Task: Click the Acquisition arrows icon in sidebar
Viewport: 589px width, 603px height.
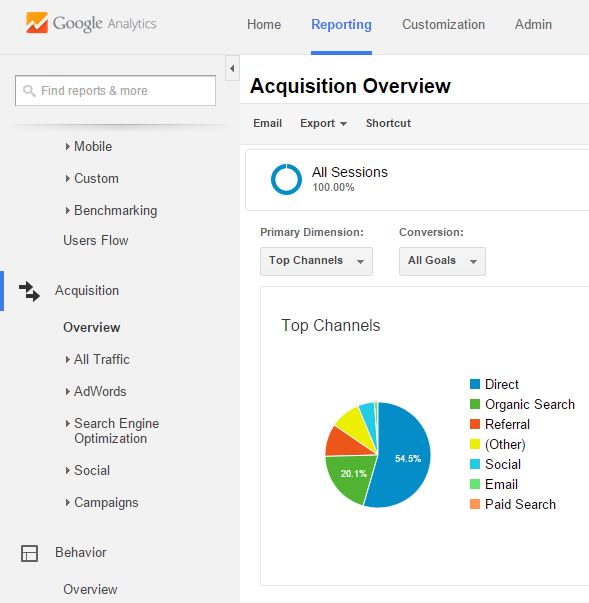Action: click(x=29, y=291)
